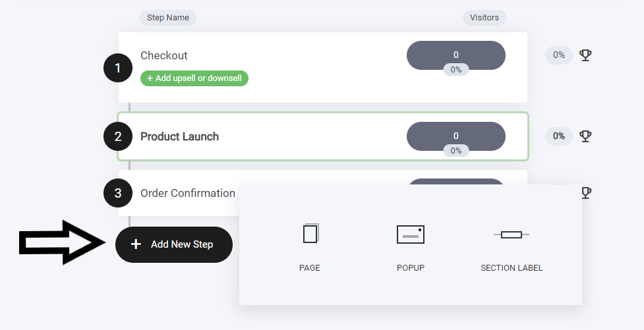Image resolution: width=644 pixels, height=330 pixels.
Task: Click step number 1 circle
Action: tap(118, 68)
